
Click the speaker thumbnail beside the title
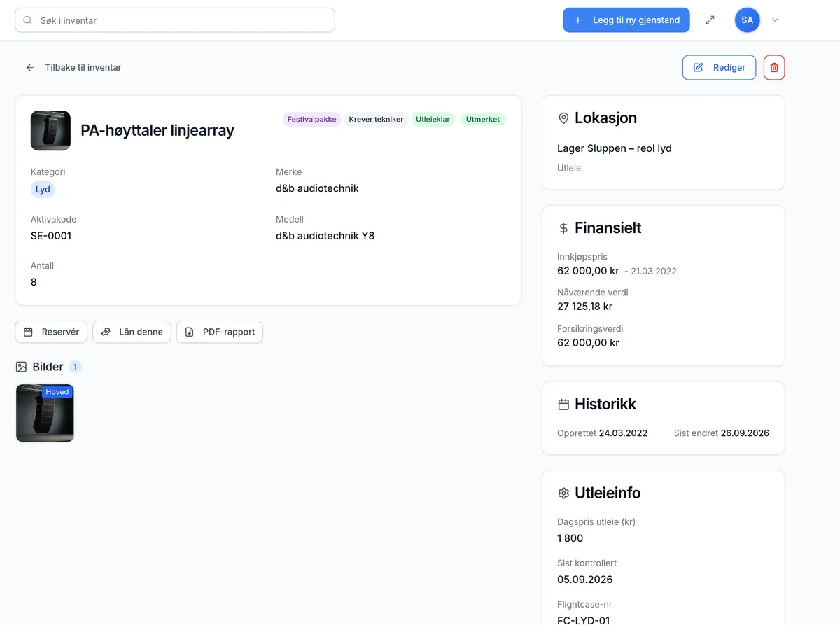(50, 130)
